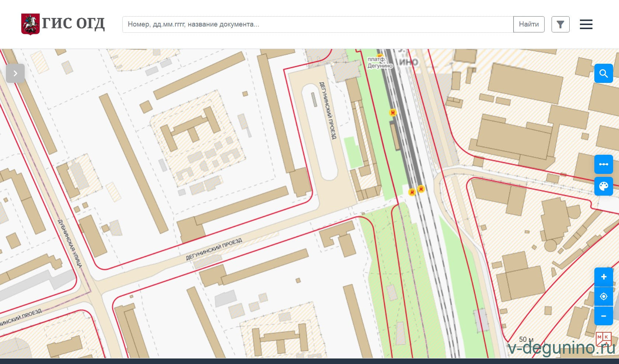Viewport: 619px width, 364px height.
Task: Select the left marker of the train pair
Action: click(x=412, y=192)
